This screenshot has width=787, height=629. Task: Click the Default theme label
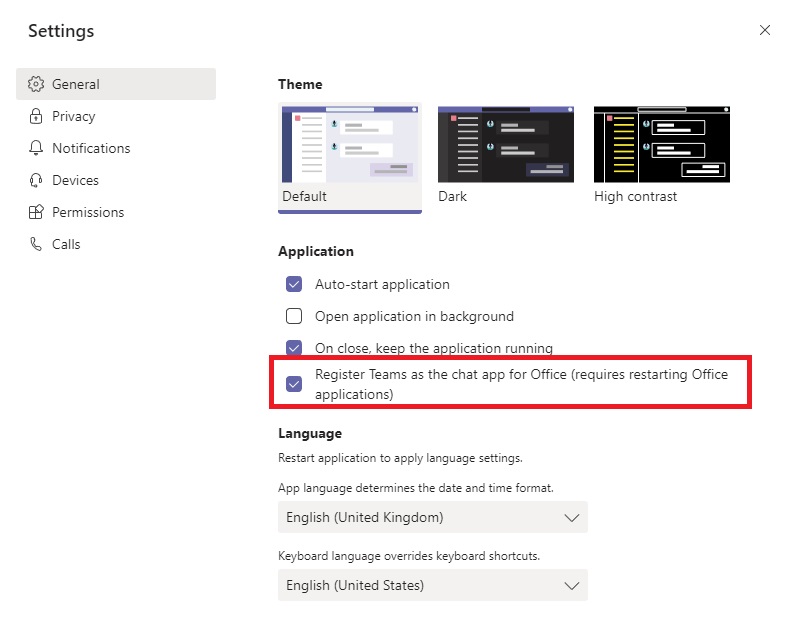(x=304, y=196)
